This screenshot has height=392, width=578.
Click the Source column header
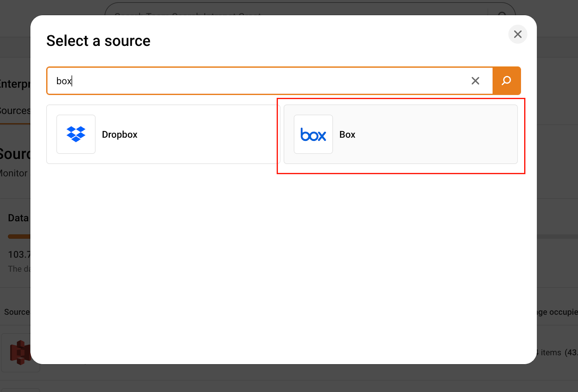[17, 312]
